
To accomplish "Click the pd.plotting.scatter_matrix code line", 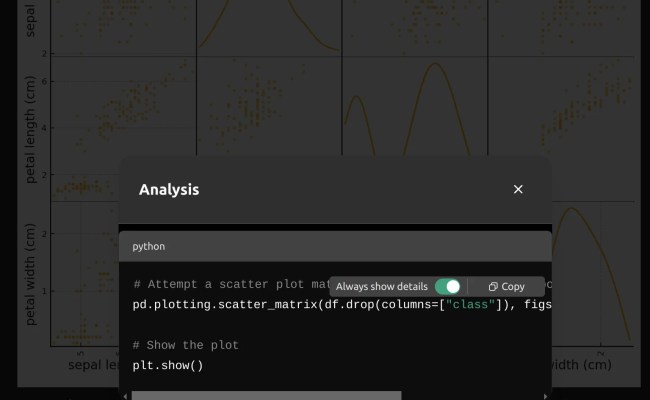I will [342, 305].
